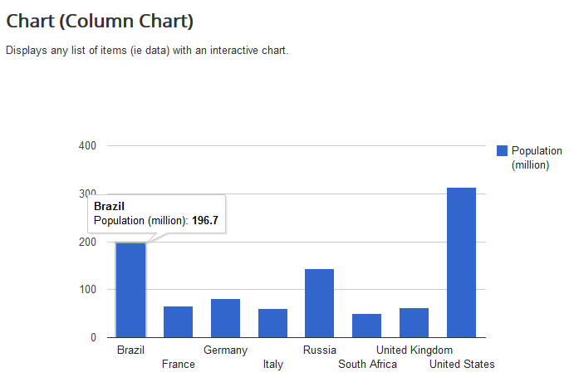Click the France axis label
The height and width of the screenshot is (392, 574).
179,365
